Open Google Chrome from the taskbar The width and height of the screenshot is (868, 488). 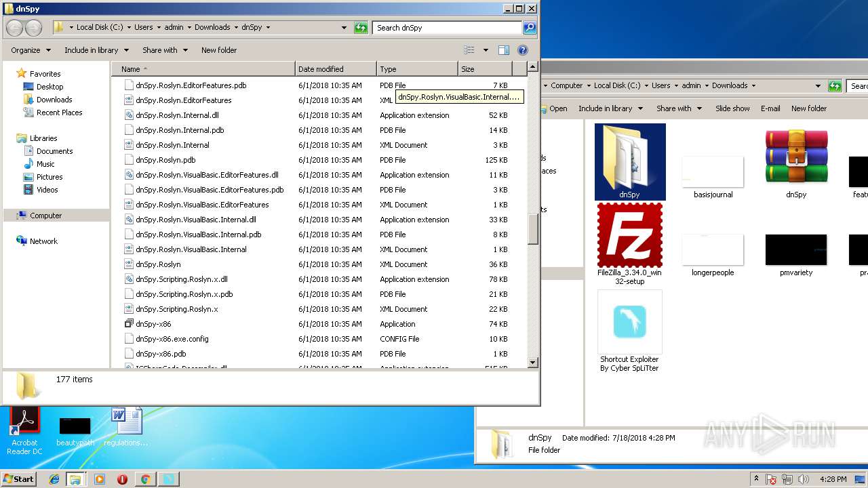(145, 479)
